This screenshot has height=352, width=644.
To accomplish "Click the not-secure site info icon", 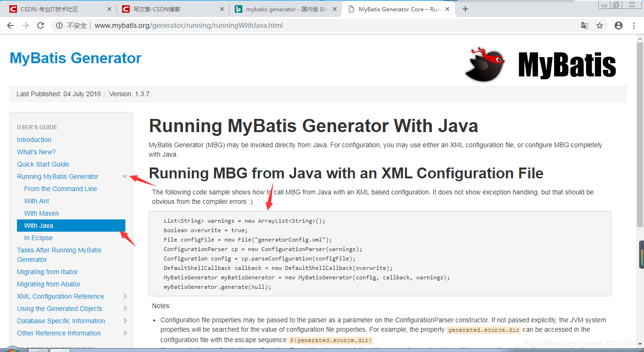I will tap(59, 25).
